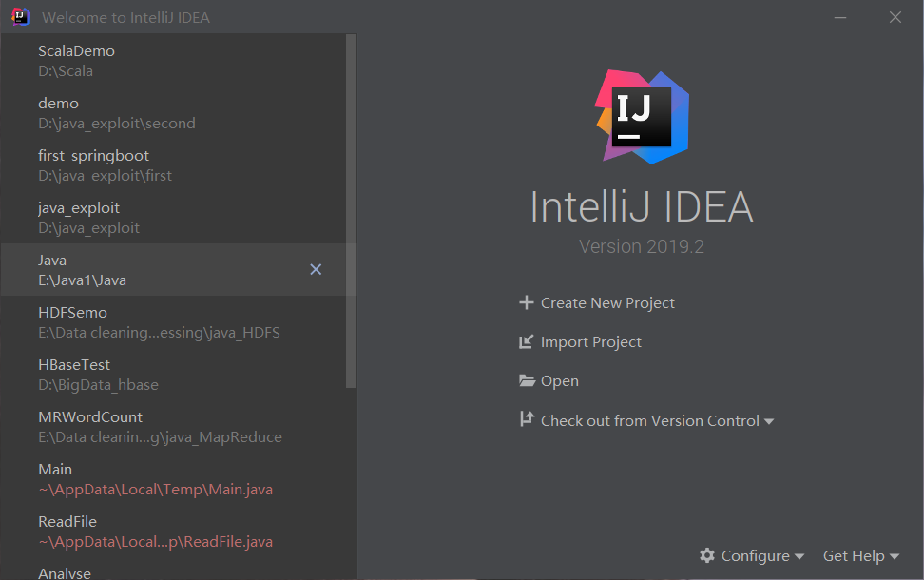The image size is (924, 580).
Task: Open the Get Help dropdown arrow
Action: coord(895,556)
